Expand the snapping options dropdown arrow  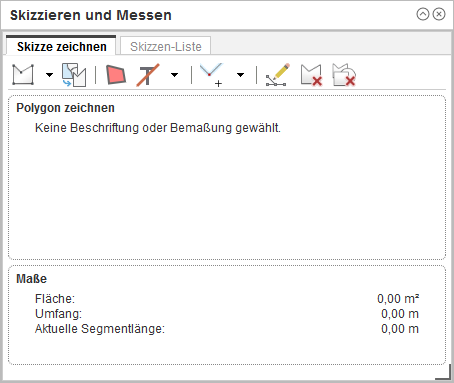tap(240, 75)
